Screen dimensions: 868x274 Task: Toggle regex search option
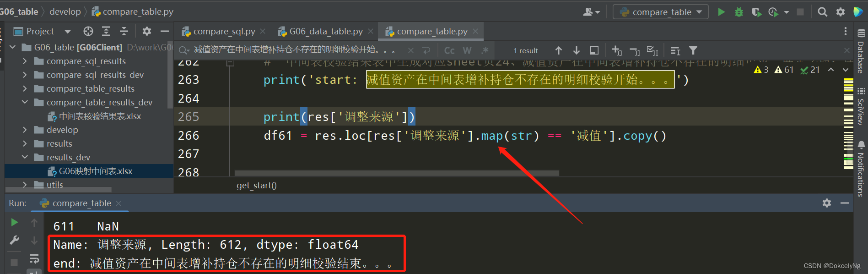(485, 50)
